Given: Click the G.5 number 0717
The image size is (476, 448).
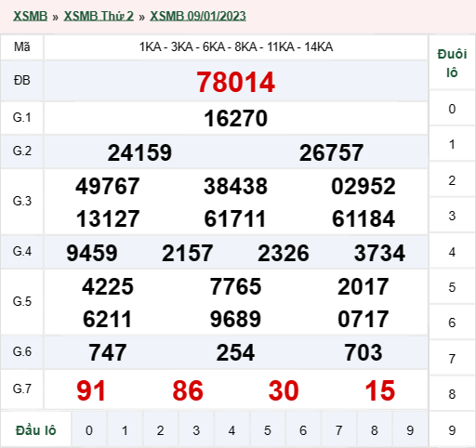Looking at the screenshot, I should coord(364,319).
